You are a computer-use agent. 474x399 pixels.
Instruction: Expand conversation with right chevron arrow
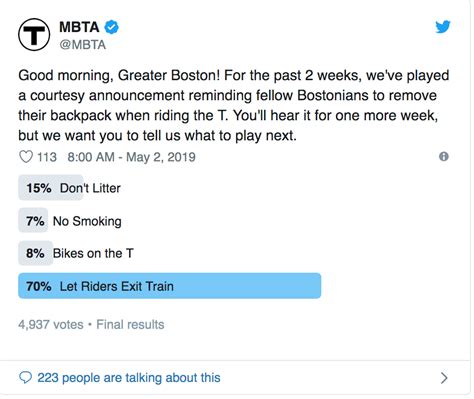tap(444, 378)
